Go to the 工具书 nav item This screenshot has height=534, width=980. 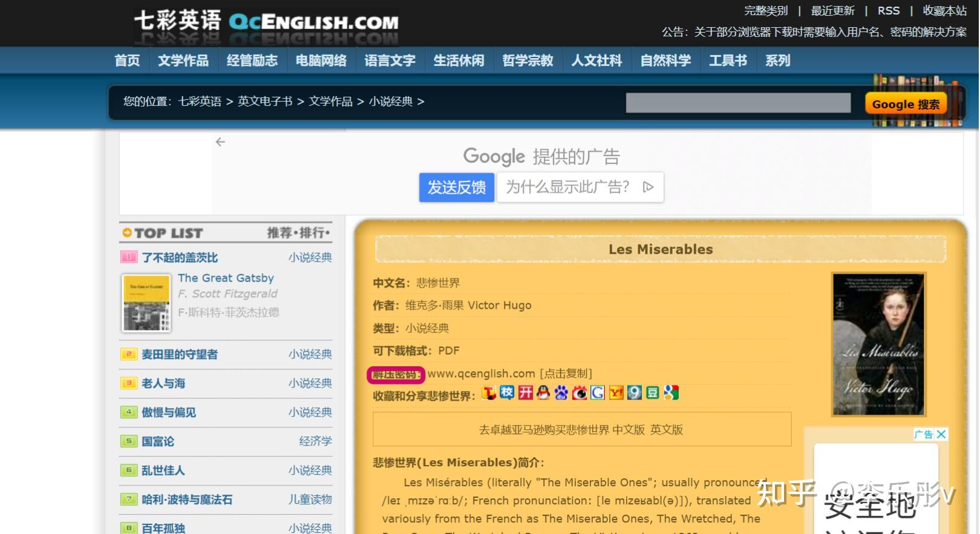728,61
